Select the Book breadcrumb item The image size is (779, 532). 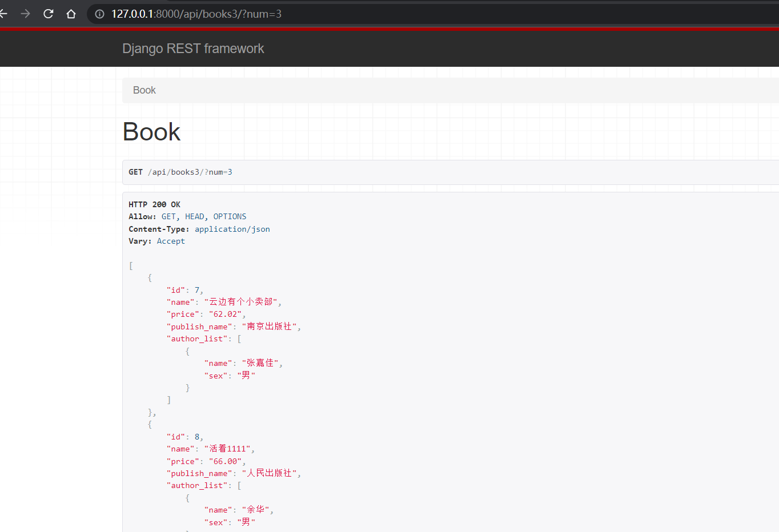[x=144, y=90]
